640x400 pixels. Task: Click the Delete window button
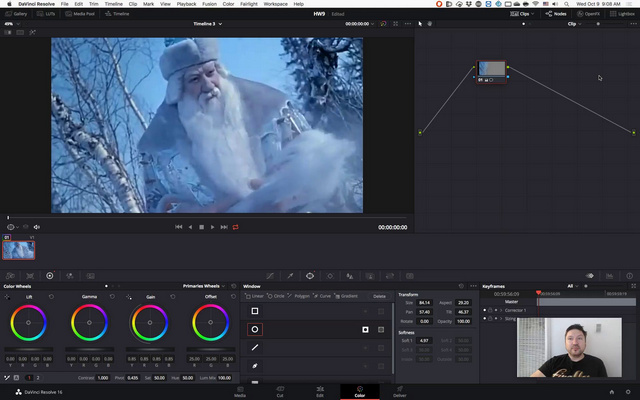(x=379, y=296)
